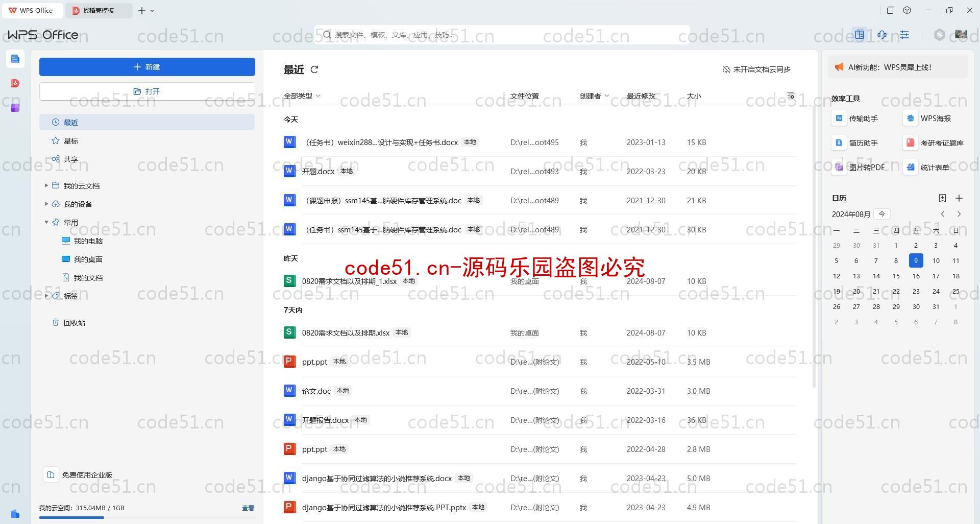Open ppt.ppt dated 2022-05-10
The width and height of the screenshot is (980, 524).
click(540, 362)
